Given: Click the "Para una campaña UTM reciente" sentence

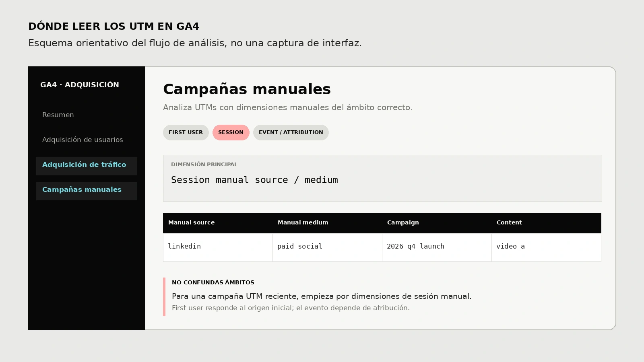Looking at the screenshot, I should click(322, 296).
